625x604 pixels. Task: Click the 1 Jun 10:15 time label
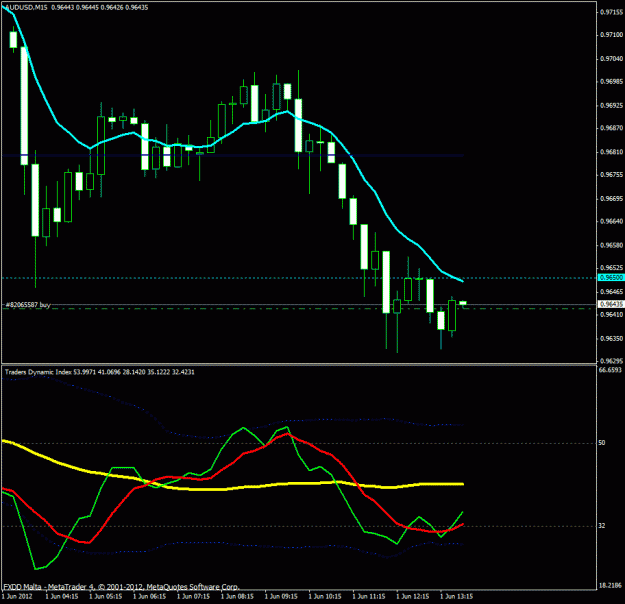[325, 596]
